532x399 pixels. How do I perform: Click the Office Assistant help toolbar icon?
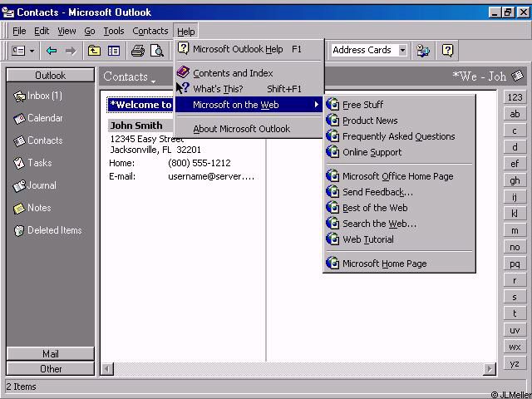coord(447,51)
